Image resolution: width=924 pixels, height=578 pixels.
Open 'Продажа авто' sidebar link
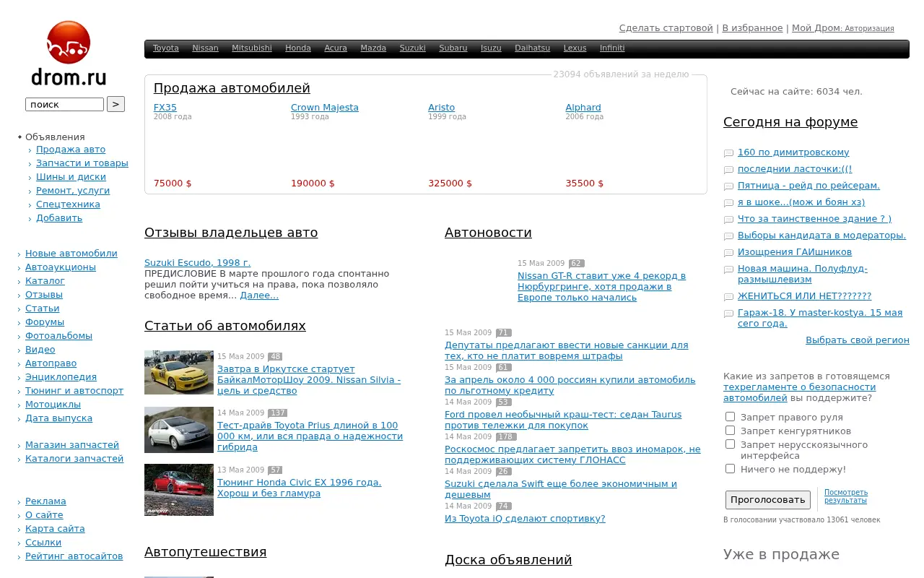[71, 150]
